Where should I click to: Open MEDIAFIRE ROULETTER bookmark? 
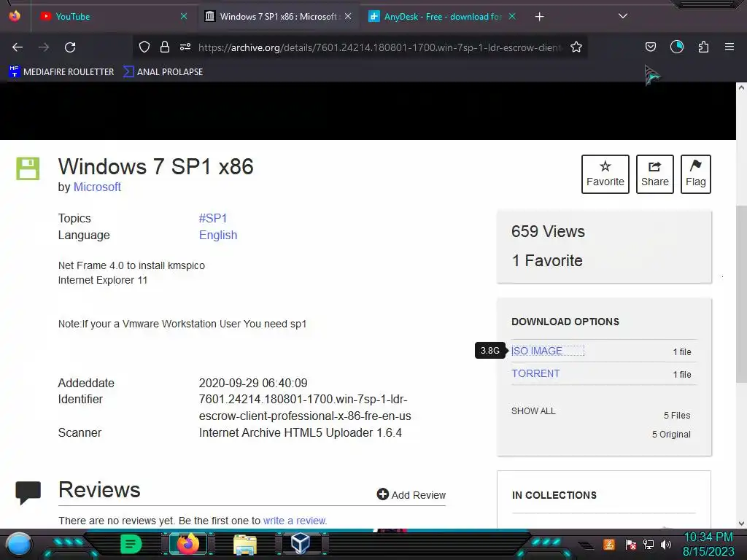[61, 72]
